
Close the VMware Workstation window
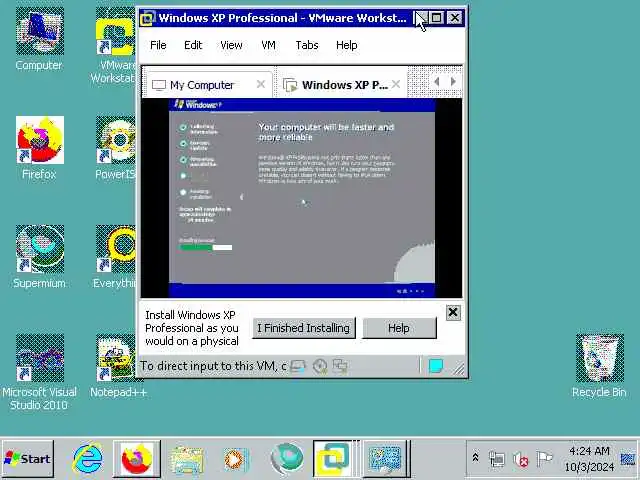click(454, 18)
